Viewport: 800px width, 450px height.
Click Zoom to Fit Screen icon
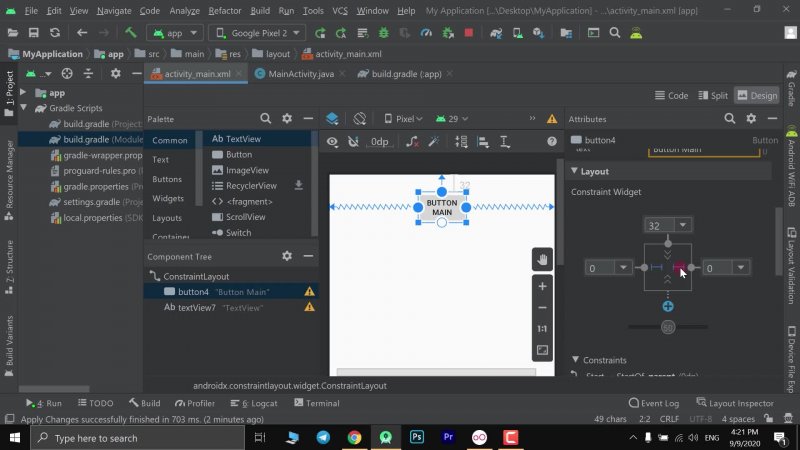pyautogui.click(x=542, y=350)
